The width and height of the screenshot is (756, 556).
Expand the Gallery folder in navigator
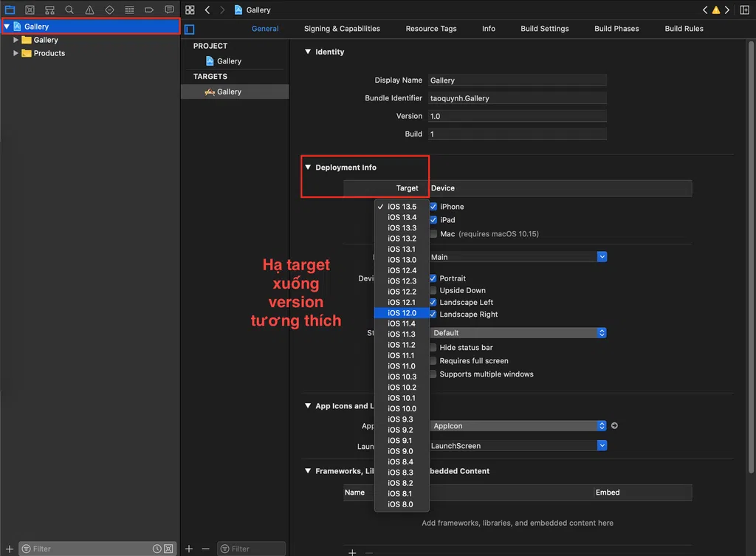tap(16, 40)
